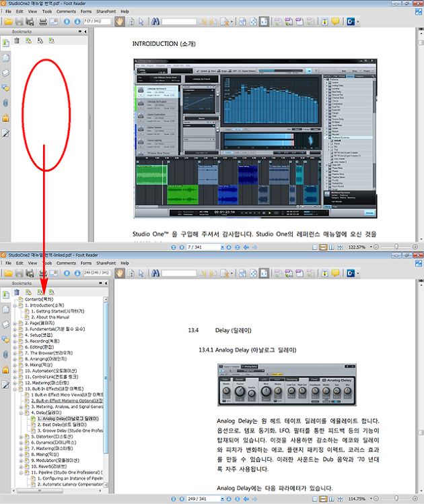Click the Open folder icon in the bottom window
The height and width of the screenshot is (504, 424).
click(8, 273)
